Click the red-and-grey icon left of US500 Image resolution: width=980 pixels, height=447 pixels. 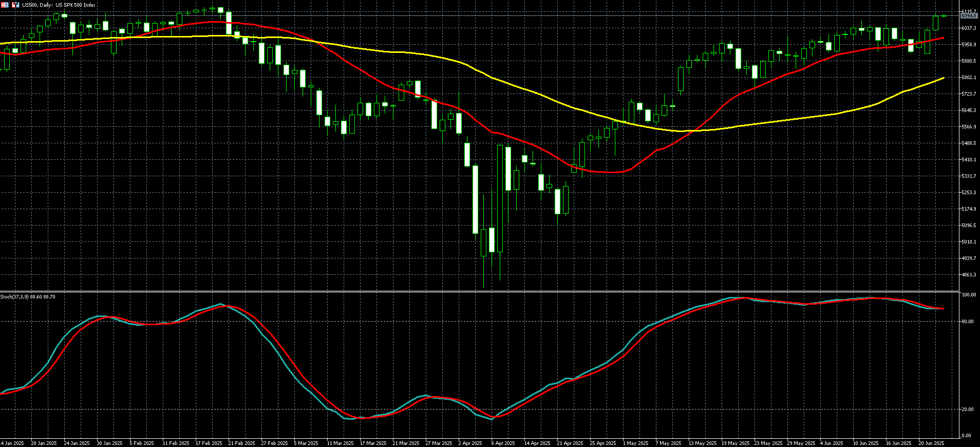tap(15, 5)
